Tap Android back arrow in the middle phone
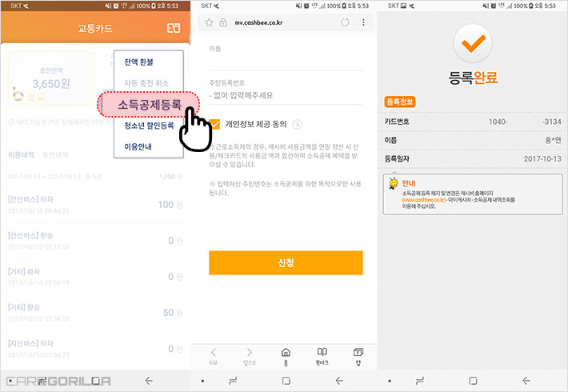The width and height of the screenshot is (568, 392). pyautogui.click(x=339, y=381)
